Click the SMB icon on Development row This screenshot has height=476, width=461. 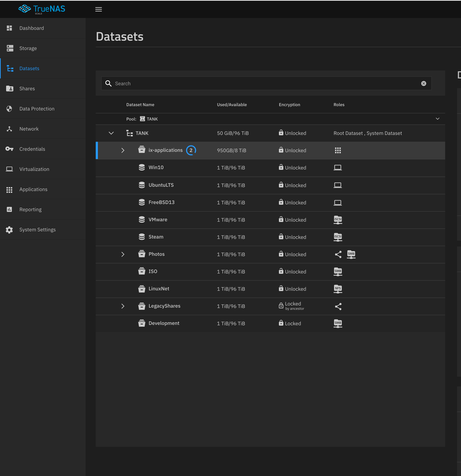click(x=338, y=323)
